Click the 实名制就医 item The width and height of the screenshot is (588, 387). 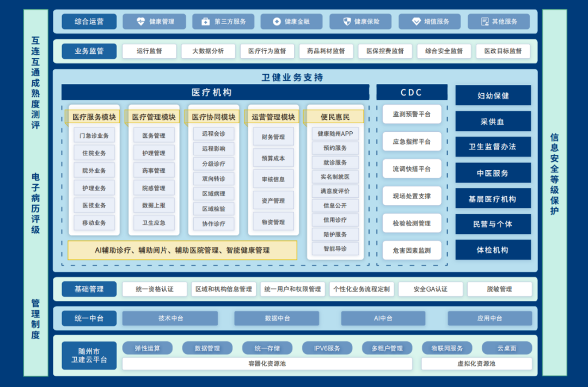point(335,177)
